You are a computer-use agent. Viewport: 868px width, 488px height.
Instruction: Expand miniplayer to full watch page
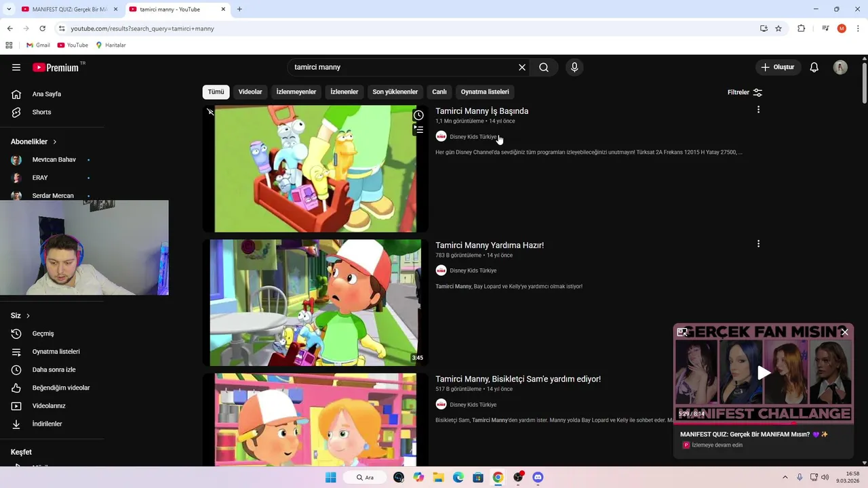(683, 332)
